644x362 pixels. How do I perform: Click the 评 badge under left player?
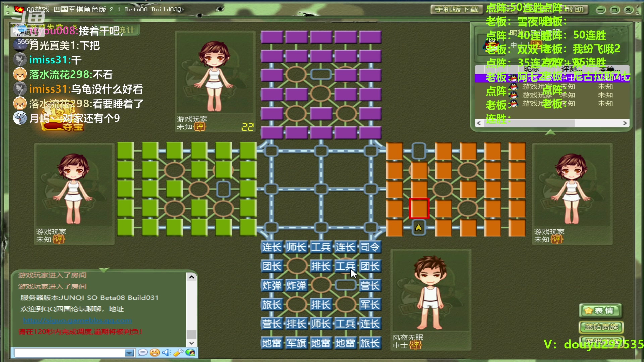click(x=59, y=239)
